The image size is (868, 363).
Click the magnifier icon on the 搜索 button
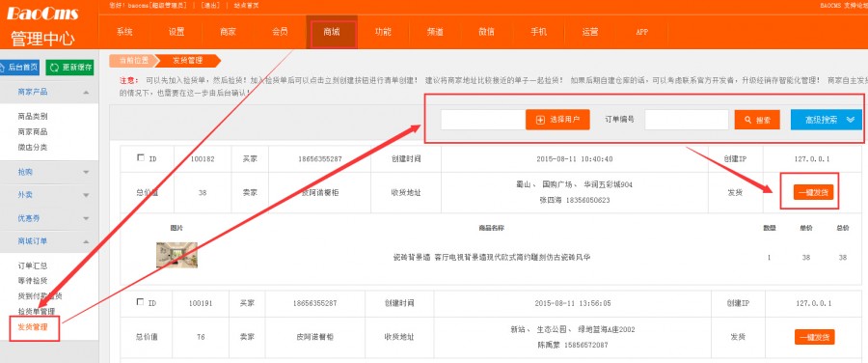[747, 120]
